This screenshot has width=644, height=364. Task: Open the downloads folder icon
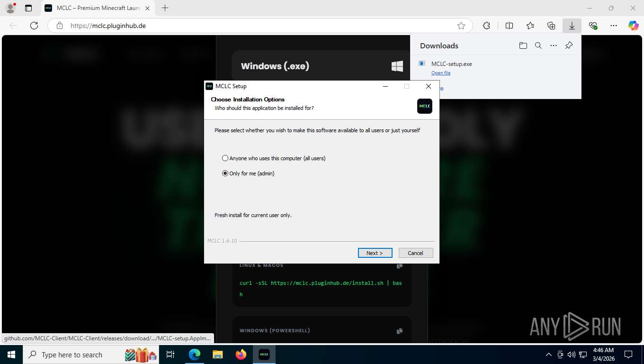point(523,45)
